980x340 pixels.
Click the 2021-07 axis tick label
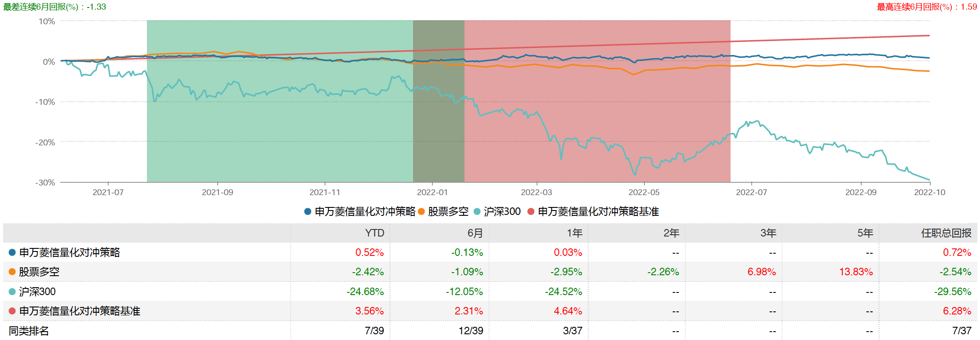(x=108, y=192)
